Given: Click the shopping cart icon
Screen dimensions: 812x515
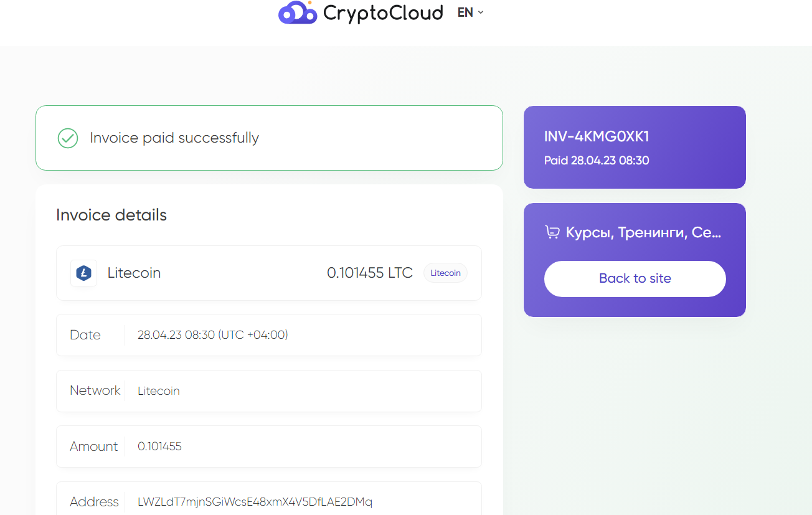Looking at the screenshot, I should tap(552, 232).
